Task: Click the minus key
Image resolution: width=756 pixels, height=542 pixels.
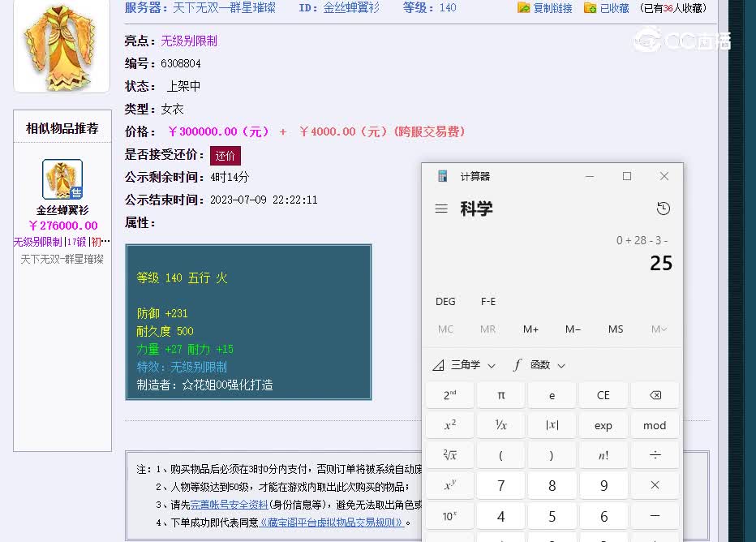Action: [x=655, y=517]
